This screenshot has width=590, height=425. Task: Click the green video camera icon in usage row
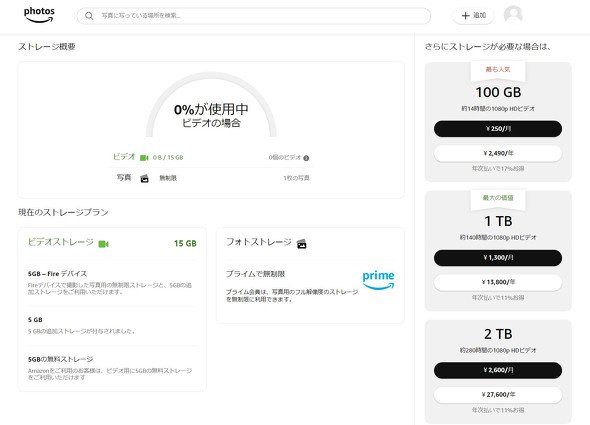pyautogui.click(x=144, y=158)
